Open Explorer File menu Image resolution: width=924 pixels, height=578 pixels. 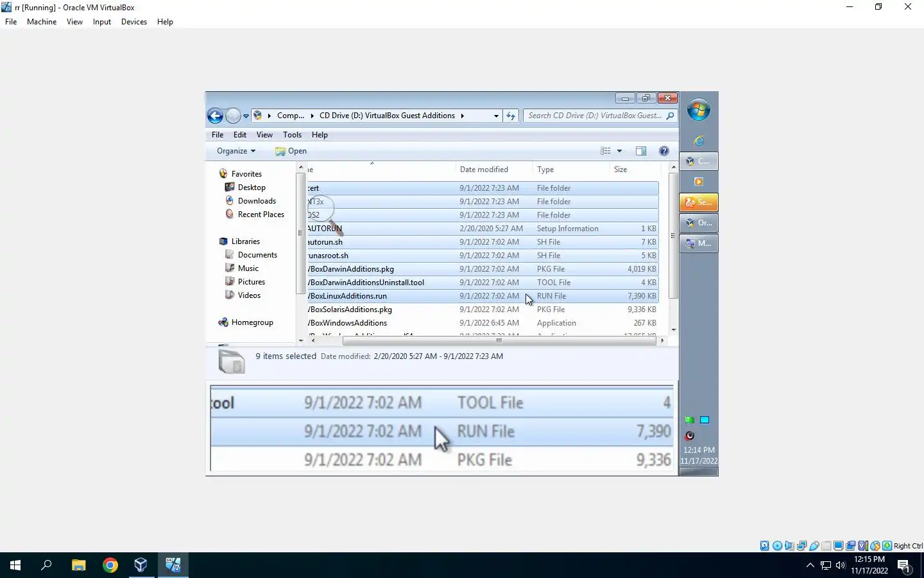point(218,135)
